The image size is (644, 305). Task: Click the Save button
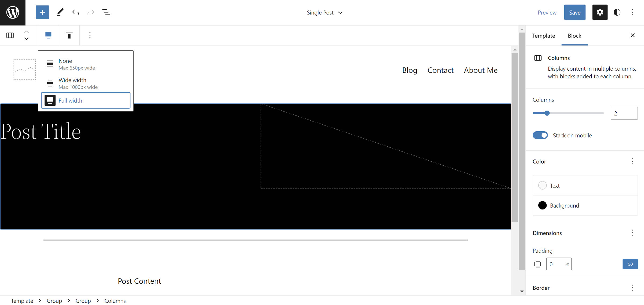click(x=575, y=13)
